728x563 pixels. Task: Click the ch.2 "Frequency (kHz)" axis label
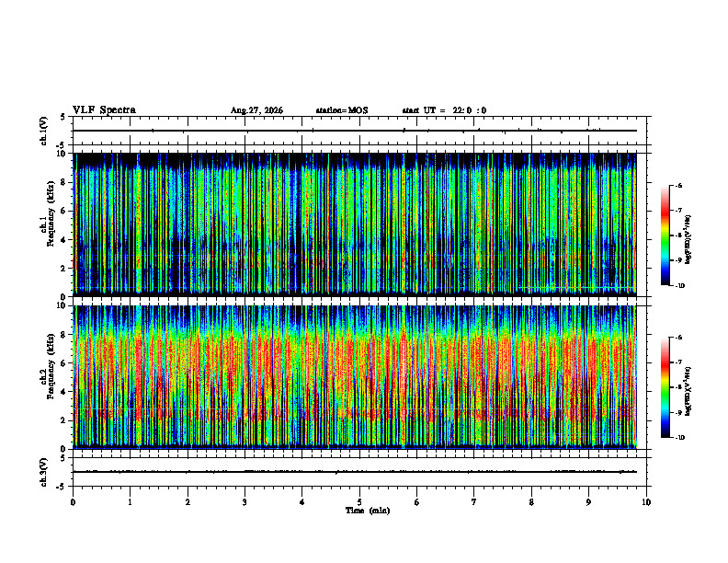[51, 366]
